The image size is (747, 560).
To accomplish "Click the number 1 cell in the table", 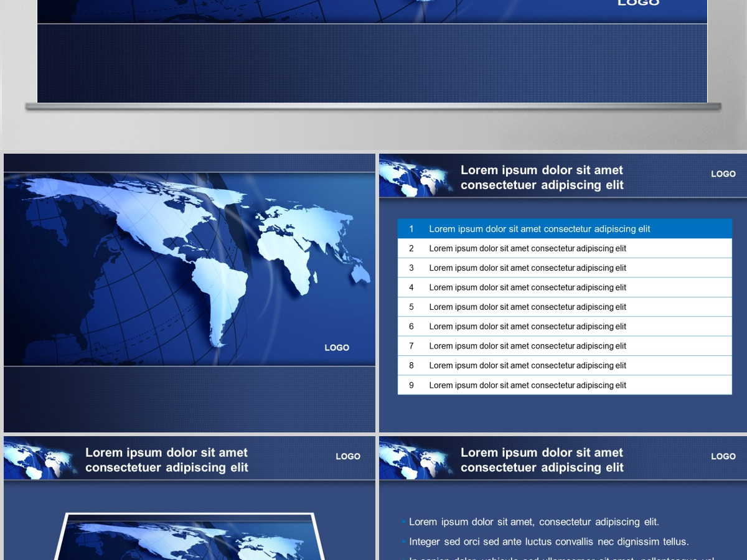I will coord(411,229).
